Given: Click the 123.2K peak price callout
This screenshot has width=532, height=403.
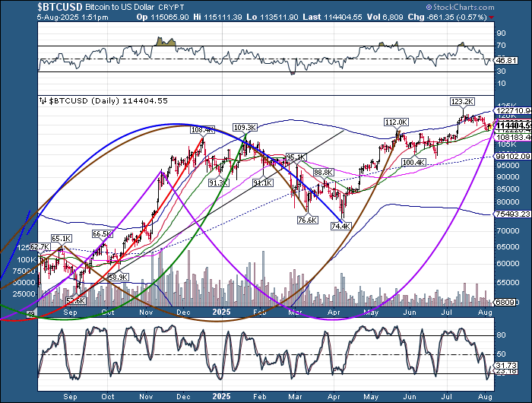Looking at the screenshot, I should (x=462, y=101).
